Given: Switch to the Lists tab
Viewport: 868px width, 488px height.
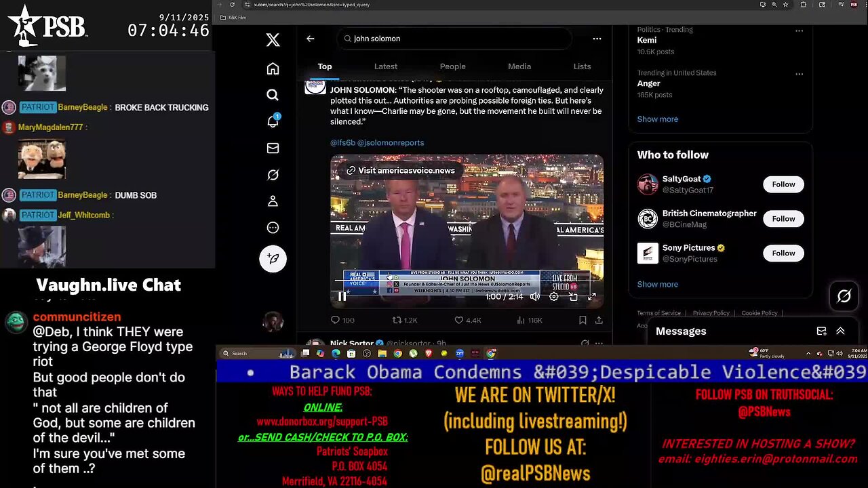Looking at the screenshot, I should pyautogui.click(x=582, y=66).
